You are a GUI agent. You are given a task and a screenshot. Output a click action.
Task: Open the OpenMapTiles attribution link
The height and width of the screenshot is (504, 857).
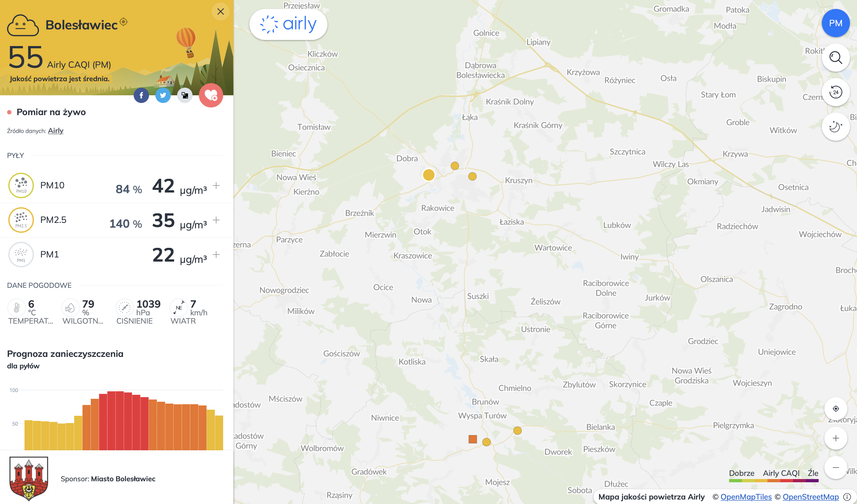click(746, 497)
